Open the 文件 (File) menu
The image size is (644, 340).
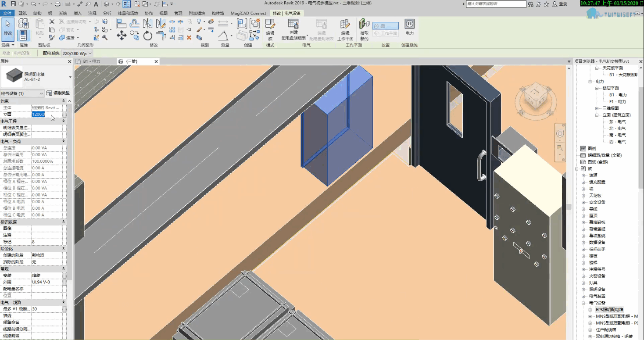coord(7,13)
